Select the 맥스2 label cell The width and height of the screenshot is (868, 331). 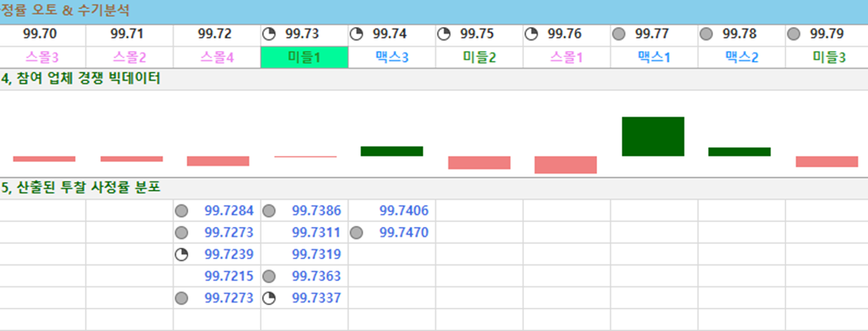741,57
